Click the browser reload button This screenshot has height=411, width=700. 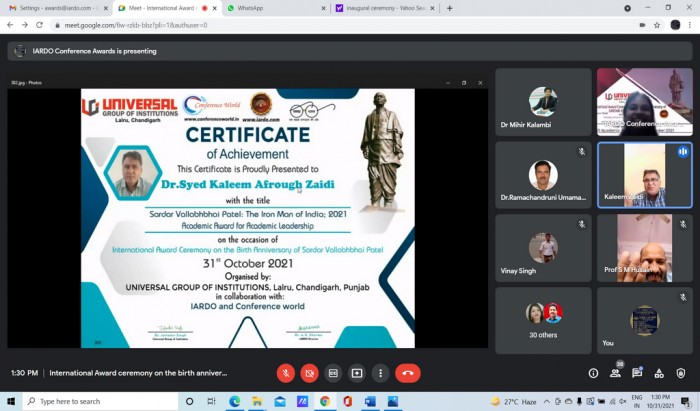click(39, 24)
